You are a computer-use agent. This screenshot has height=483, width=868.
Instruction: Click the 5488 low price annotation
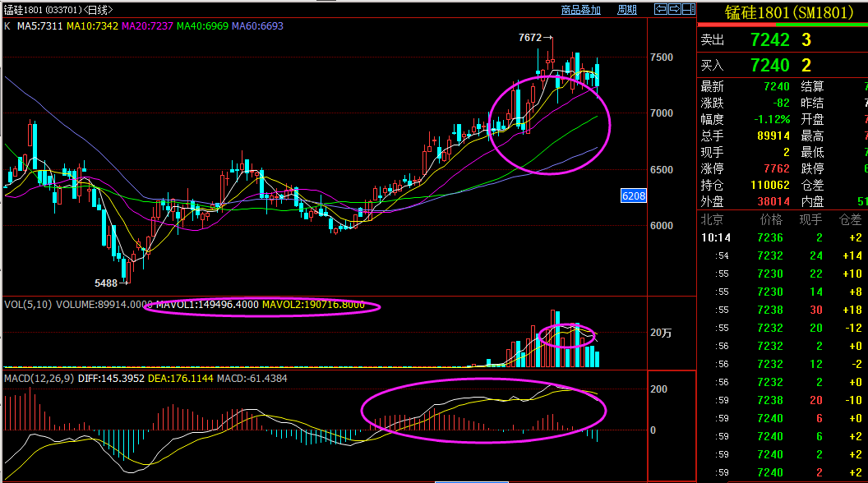pyautogui.click(x=106, y=283)
